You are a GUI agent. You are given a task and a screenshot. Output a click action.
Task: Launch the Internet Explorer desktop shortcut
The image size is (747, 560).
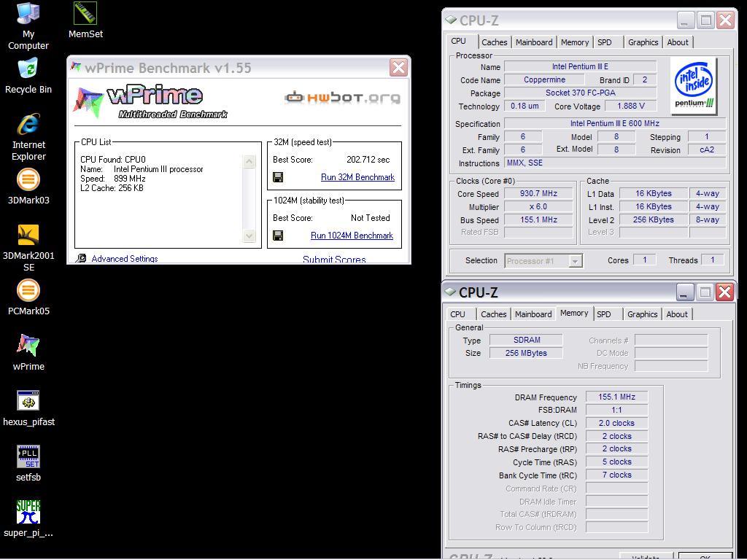click(x=28, y=137)
